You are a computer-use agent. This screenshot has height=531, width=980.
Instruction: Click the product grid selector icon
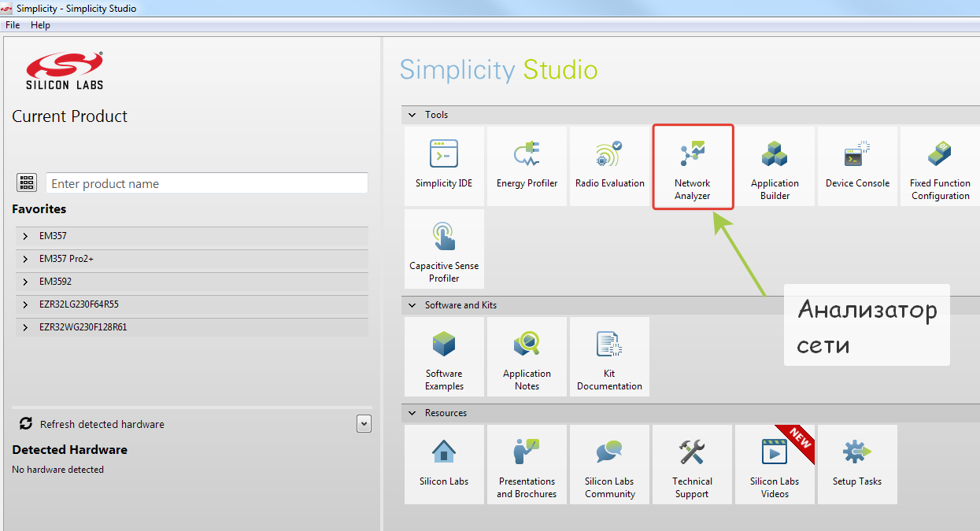[27, 183]
